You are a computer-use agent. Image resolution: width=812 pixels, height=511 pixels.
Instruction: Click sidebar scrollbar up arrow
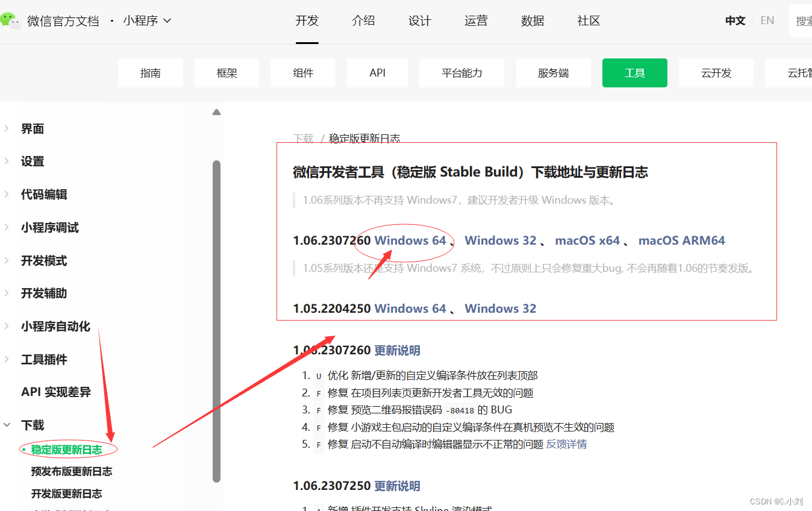click(x=217, y=112)
